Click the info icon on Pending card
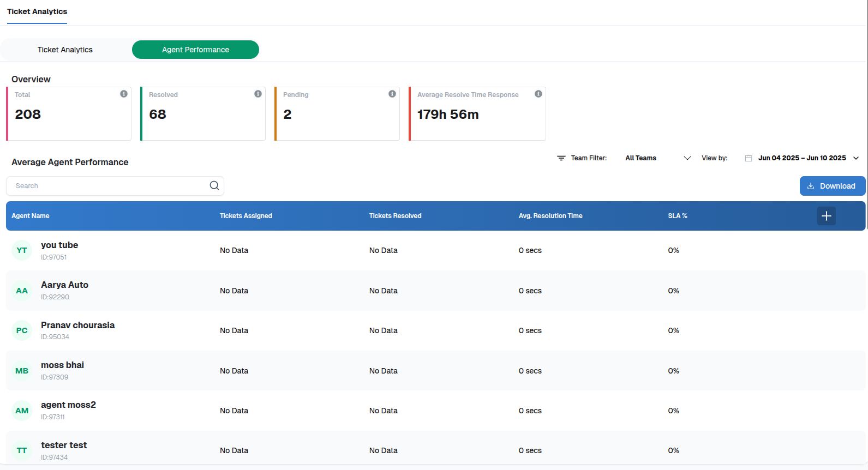This screenshot has width=868, height=470. click(x=392, y=94)
